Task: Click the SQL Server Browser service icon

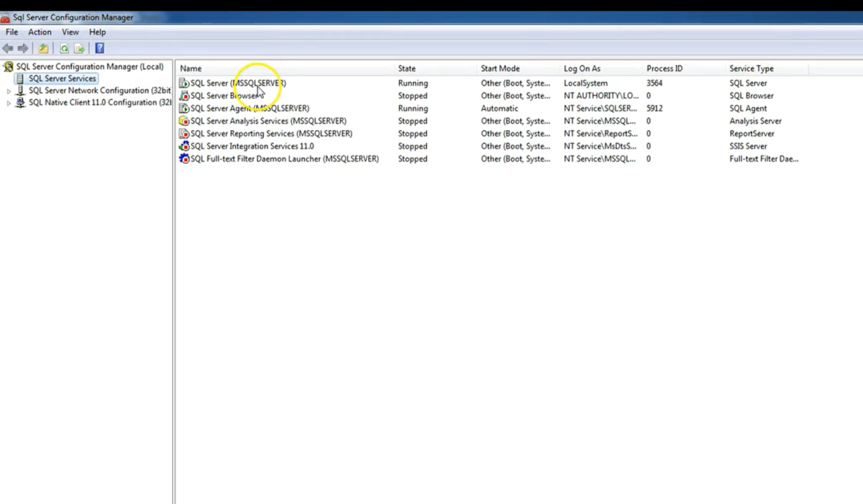Action: pos(184,96)
